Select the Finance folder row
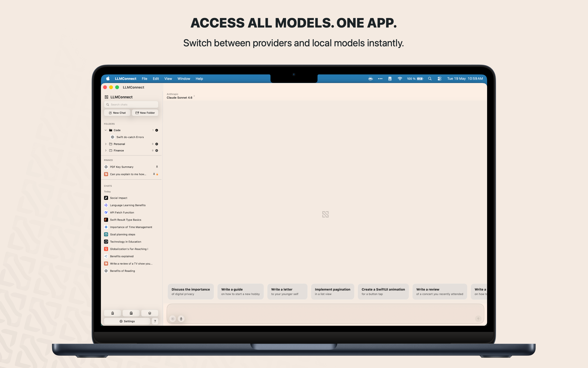The height and width of the screenshot is (368, 588). [x=131, y=150]
